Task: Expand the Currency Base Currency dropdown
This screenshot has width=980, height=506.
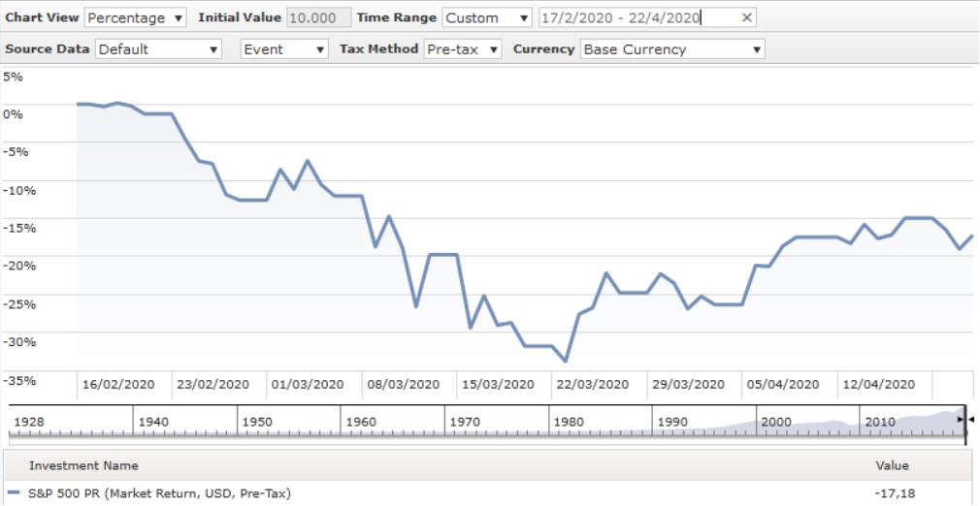Action: pyautogui.click(x=671, y=49)
